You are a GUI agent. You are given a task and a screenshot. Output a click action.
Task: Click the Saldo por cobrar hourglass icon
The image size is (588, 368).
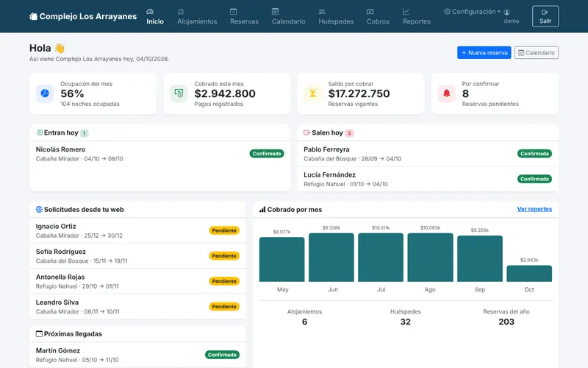313,93
